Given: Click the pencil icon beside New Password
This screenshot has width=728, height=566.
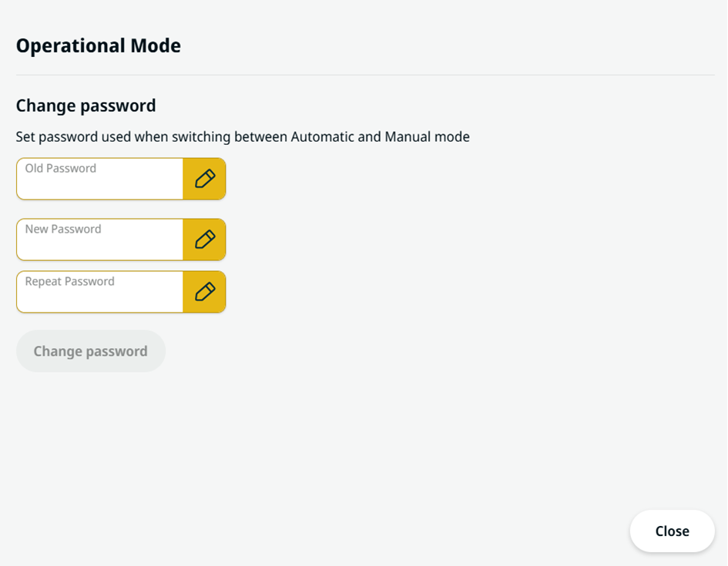Looking at the screenshot, I should click(x=205, y=239).
